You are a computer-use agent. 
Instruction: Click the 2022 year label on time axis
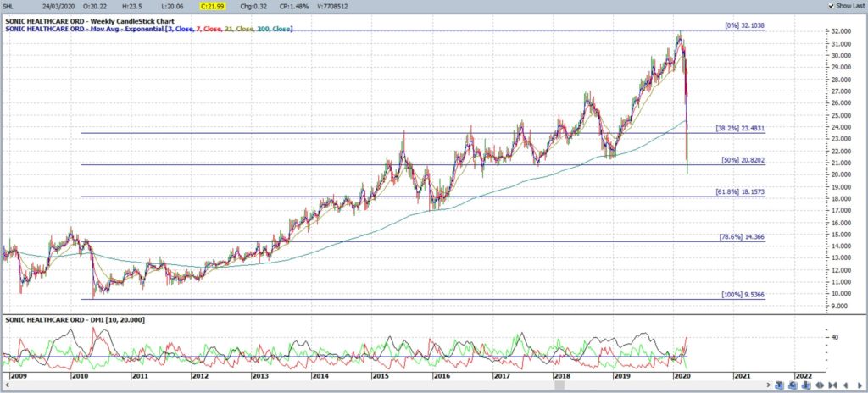pyautogui.click(x=802, y=376)
